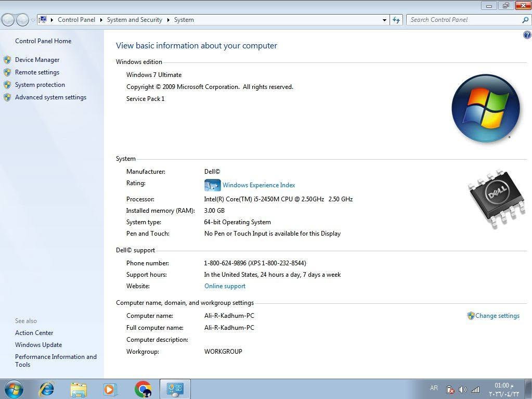Click '64-bit Operating System' text
Viewport: 532px width, 399px height.
237,222
